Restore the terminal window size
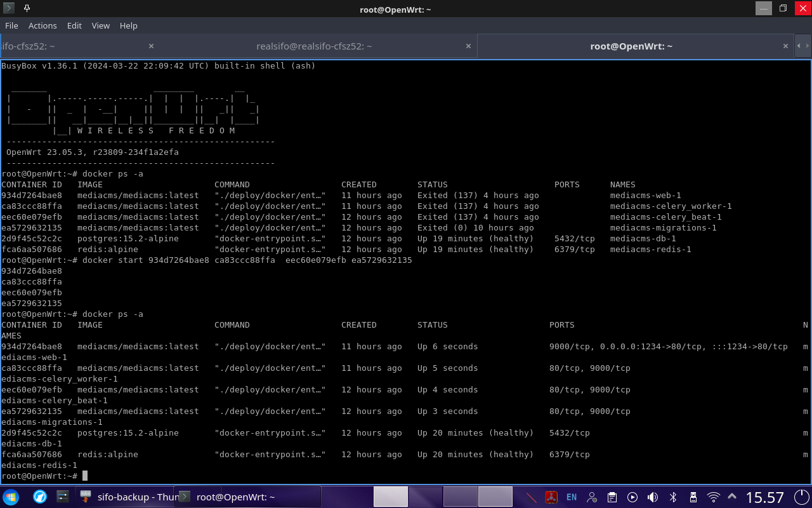 [x=783, y=8]
